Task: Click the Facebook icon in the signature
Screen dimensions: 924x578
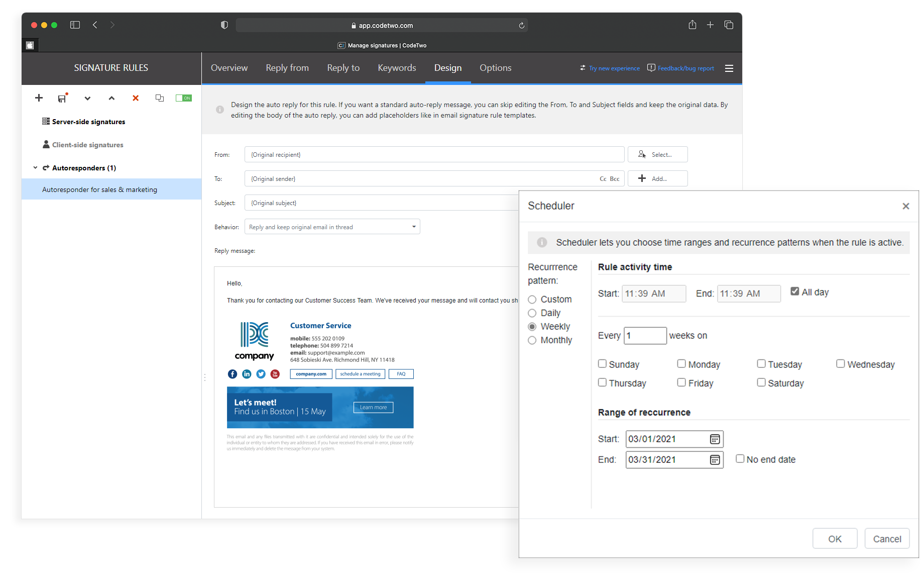Action: (x=232, y=374)
